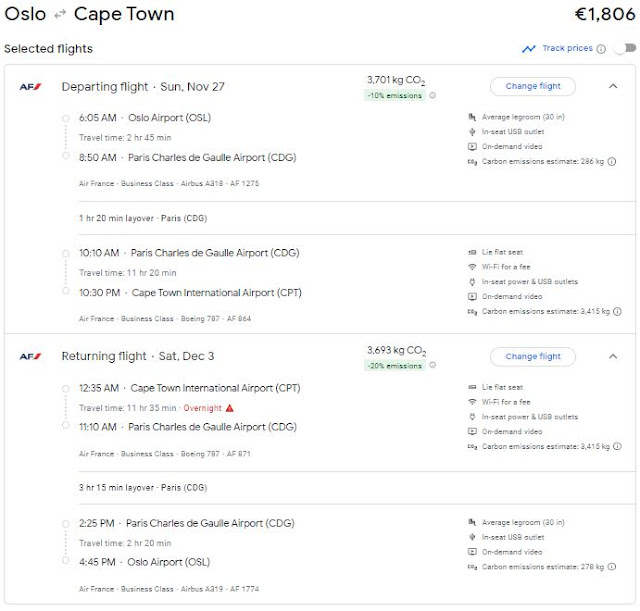
Task: Collapse the departing flight details
Action: 613,86
